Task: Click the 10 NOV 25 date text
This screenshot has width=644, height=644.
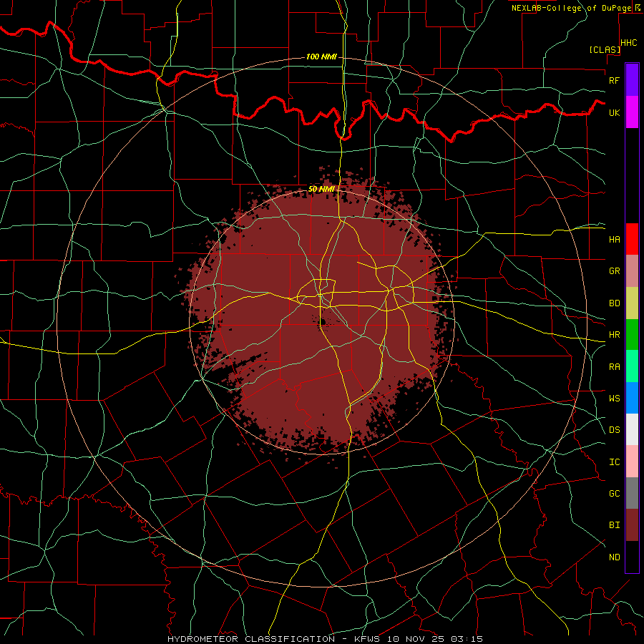Action: click(x=416, y=639)
